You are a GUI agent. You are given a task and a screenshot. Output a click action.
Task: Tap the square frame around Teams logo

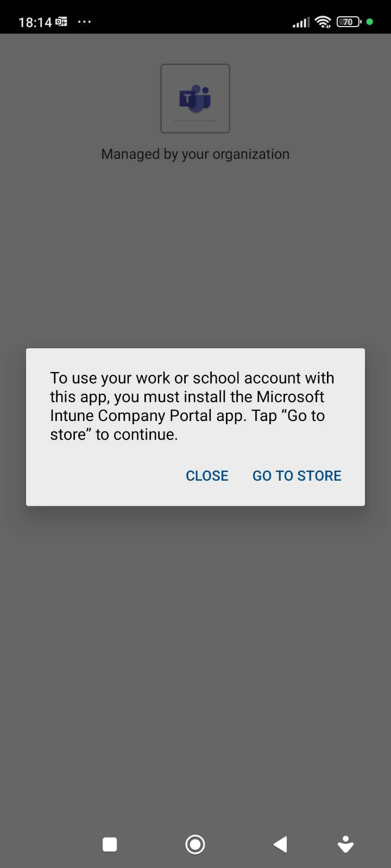195,98
